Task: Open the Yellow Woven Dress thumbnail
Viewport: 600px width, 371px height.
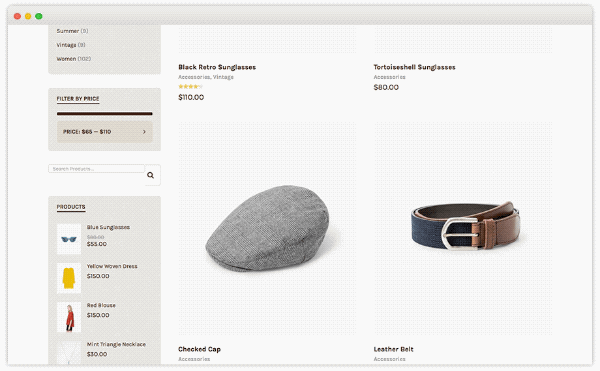Action: [69, 278]
